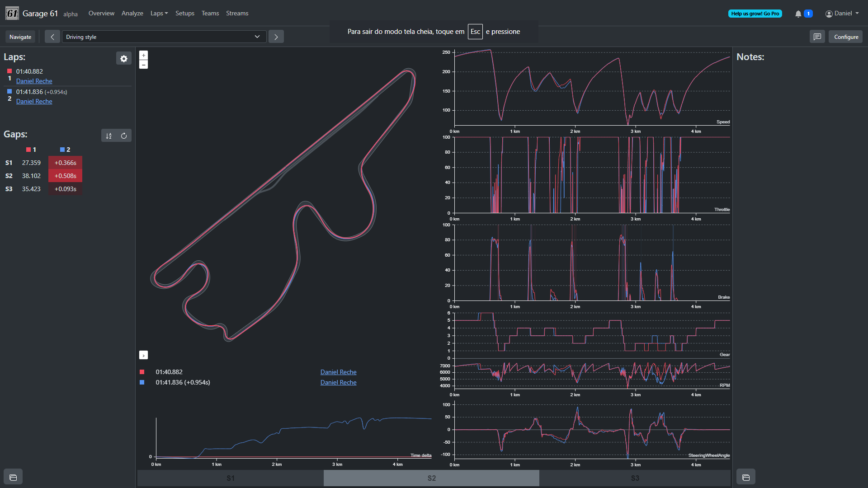Click the Configure button
The image size is (868, 488).
tap(846, 37)
